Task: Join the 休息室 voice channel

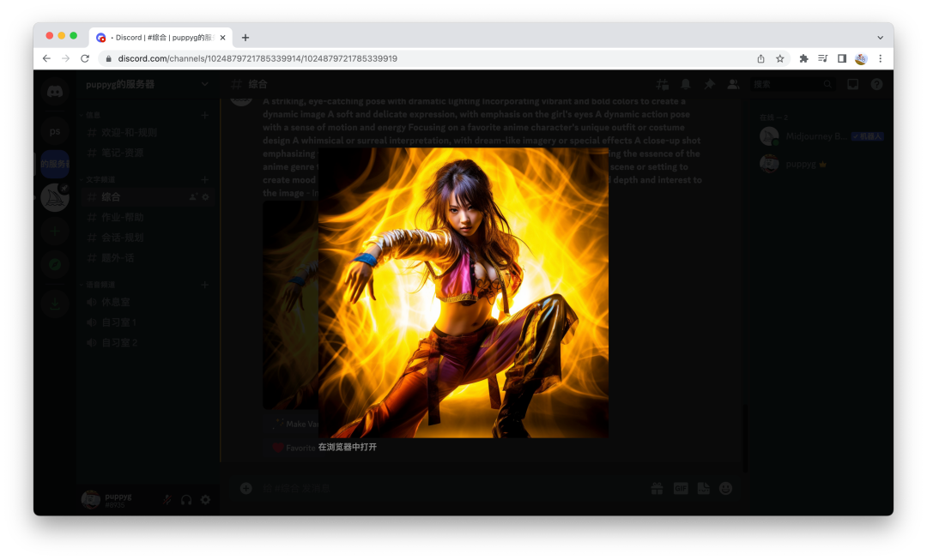Action: pos(116,302)
